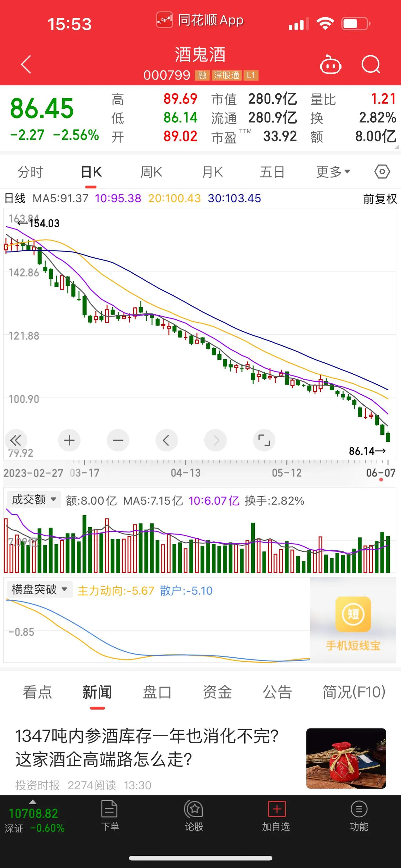Tap the 换手:2.82% label
The height and width of the screenshot is (868, 401).
274,501
